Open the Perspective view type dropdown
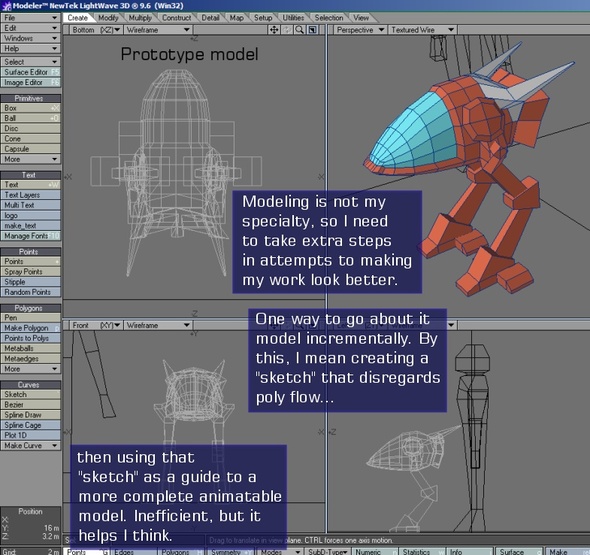This screenshot has height=555, width=590. [360, 30]
